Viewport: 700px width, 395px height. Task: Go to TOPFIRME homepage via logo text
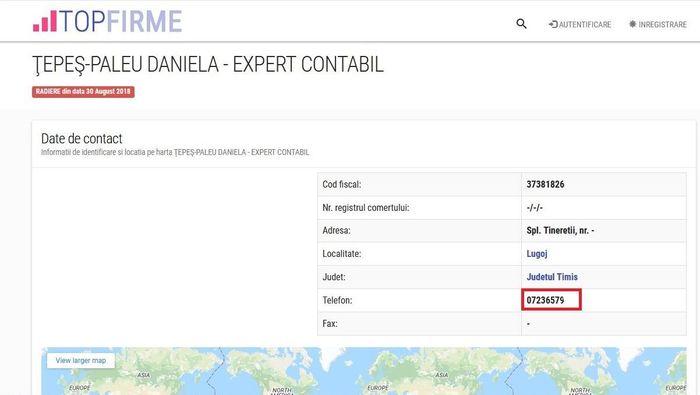121,21
